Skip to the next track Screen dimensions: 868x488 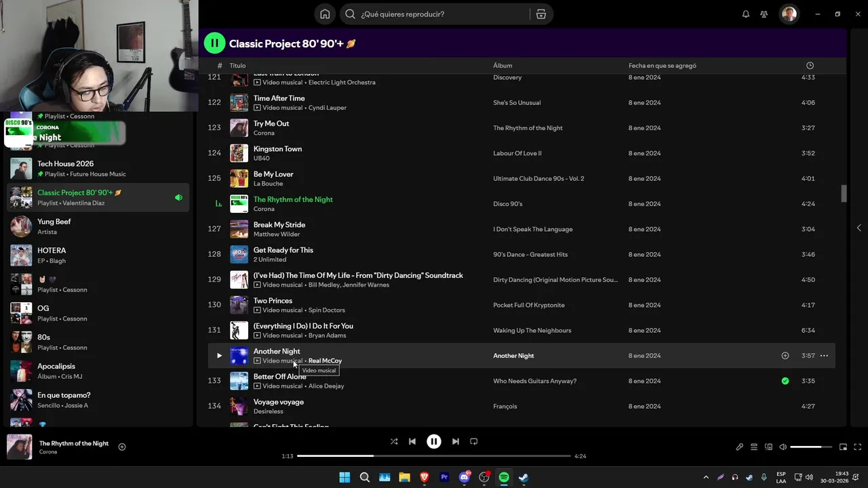coord(456,441)
